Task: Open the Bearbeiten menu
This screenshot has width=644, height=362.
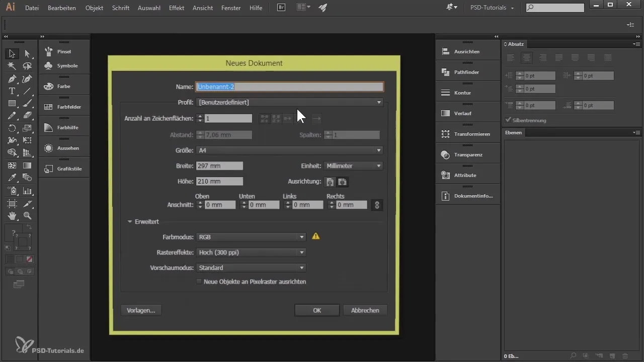Action: pyautogui.click(x=62, y=8)
